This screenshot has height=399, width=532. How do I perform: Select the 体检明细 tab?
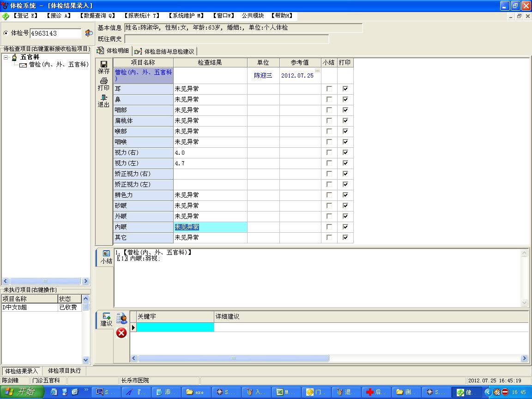pyautogui.click(x=113, y=50)
